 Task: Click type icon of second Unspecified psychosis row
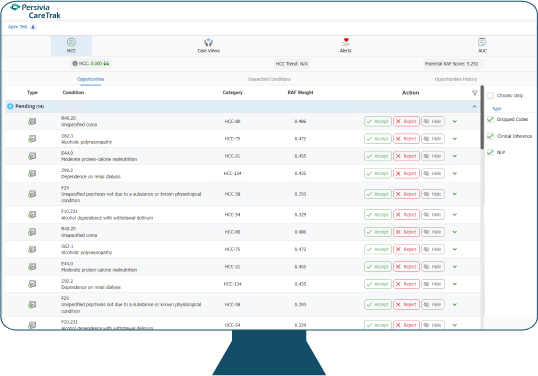pyautogui.click(x=32, y=305)
